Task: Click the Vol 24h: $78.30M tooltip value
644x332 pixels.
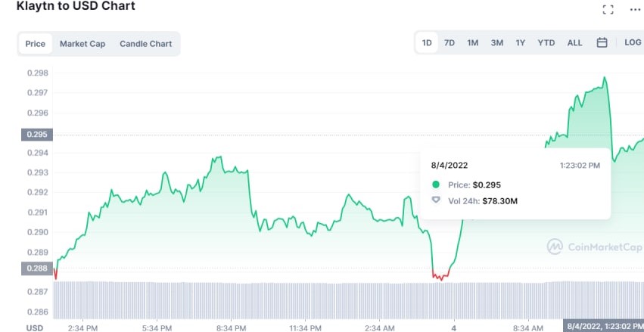Action: [x=483, y=201]
